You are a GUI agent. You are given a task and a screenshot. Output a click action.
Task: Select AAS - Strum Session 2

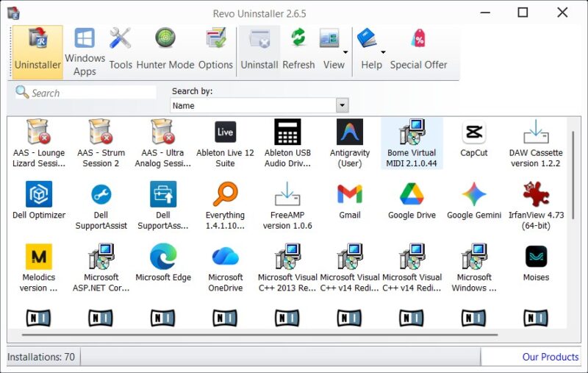(101, 143)
